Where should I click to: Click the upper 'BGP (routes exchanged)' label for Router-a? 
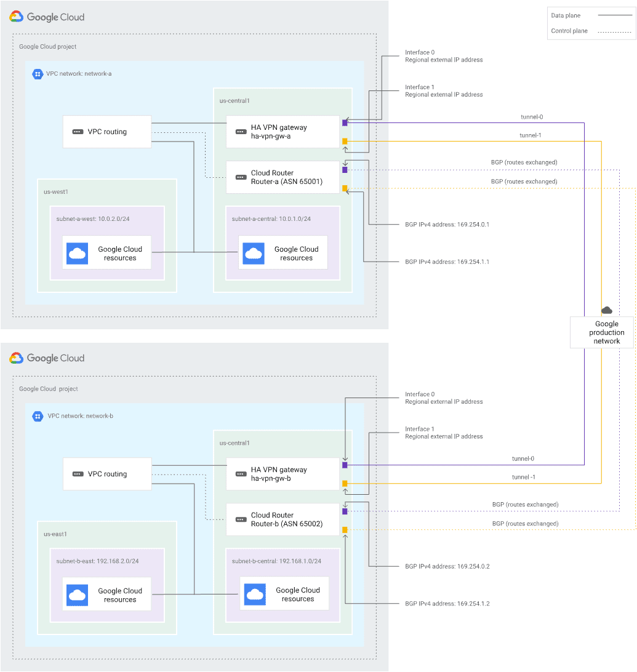point(524,162)
